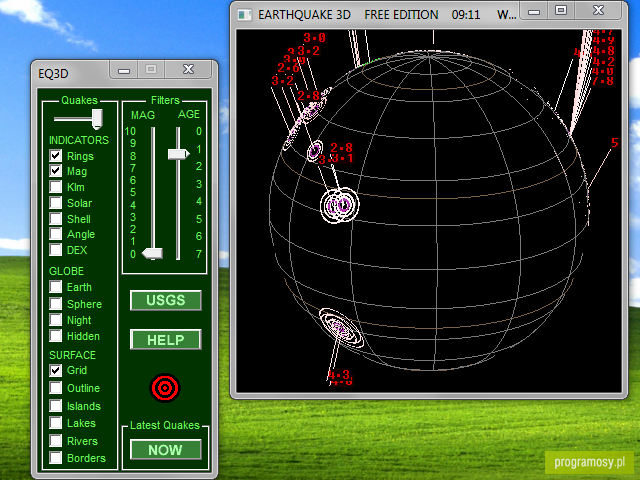Close the EQ3D control window
640x480 pixels.
pos(188,69)
